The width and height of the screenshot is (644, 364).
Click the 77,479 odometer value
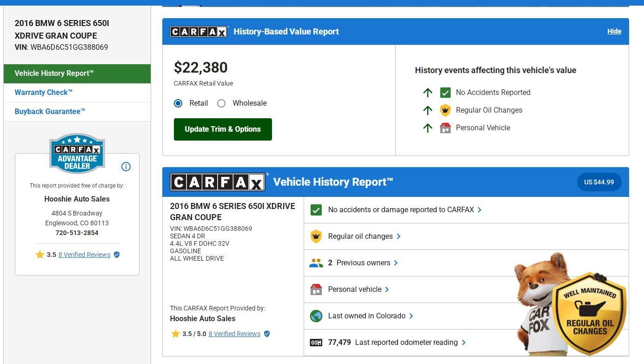point(339,343)
